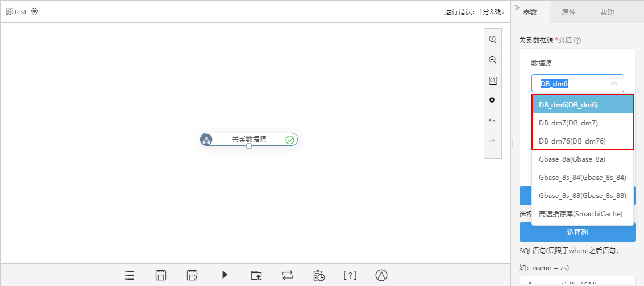The image size is (644, 286).
Task: Choose 高速缓存库(SmartbiCache) from list
Action: click(x=583, y=213)
